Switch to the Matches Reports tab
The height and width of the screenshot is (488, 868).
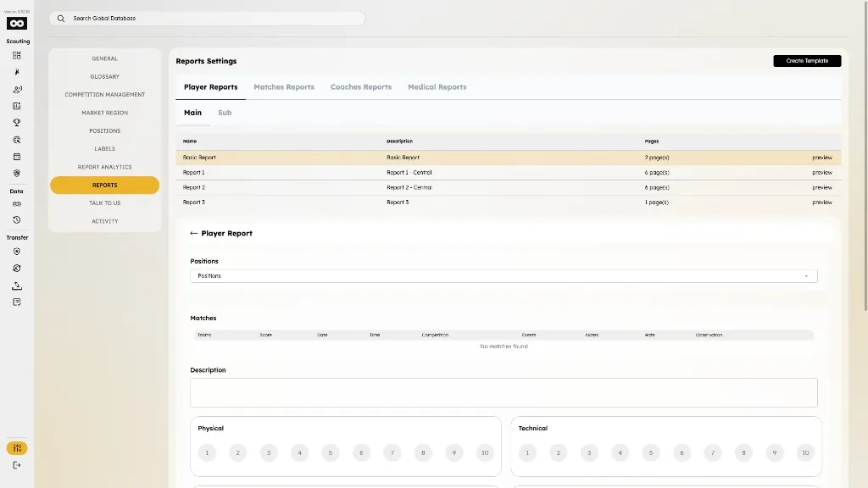tap(284, 87)
